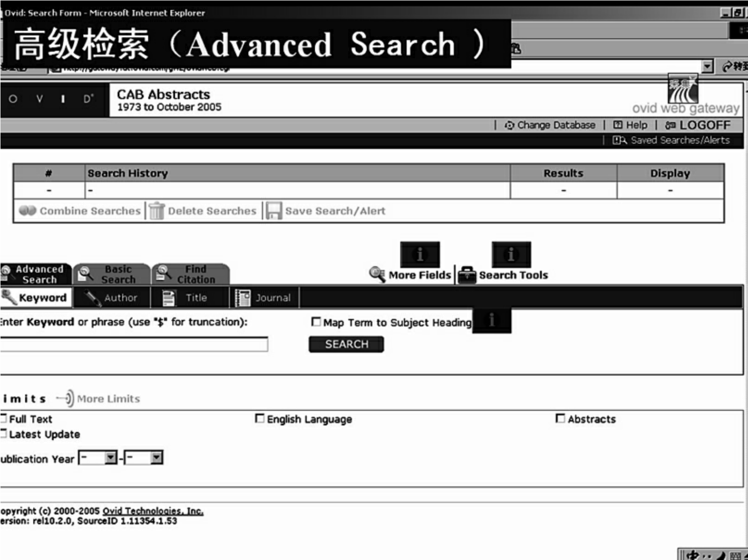Check the Full Text limit
Image resolution: width=748 pixels, height=560 pixels.
tap(3, 418)
